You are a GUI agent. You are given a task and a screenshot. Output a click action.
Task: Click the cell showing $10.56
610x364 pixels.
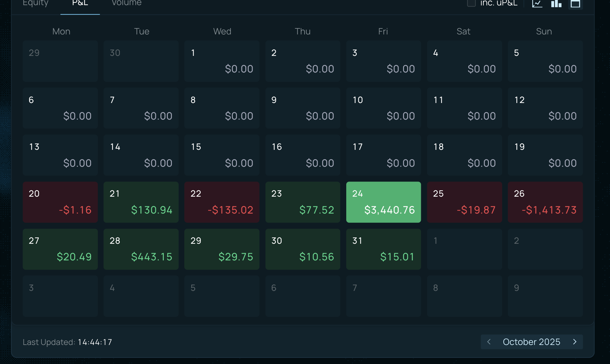click(x=303, y=249)
